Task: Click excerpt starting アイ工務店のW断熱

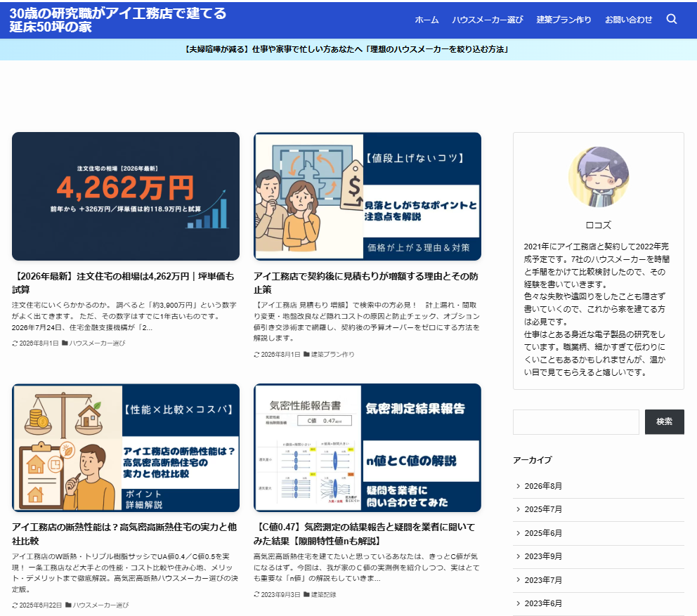Action: pos(125,572)
